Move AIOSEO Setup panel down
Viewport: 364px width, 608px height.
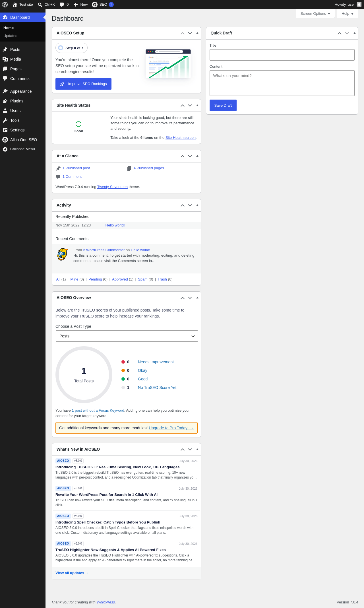[x=190, y=33]
